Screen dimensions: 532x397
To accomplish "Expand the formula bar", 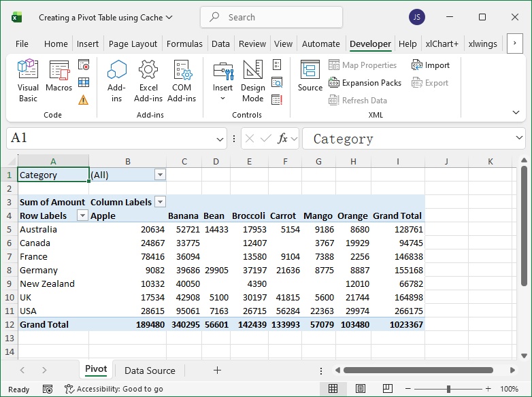I will point(519,137).
